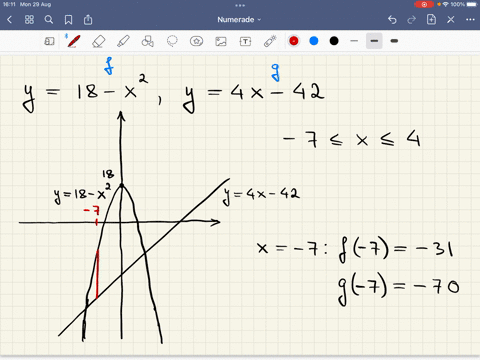Open the Elements sticker tool
This screenshot has width=480, height=360.
click(196, 41)
